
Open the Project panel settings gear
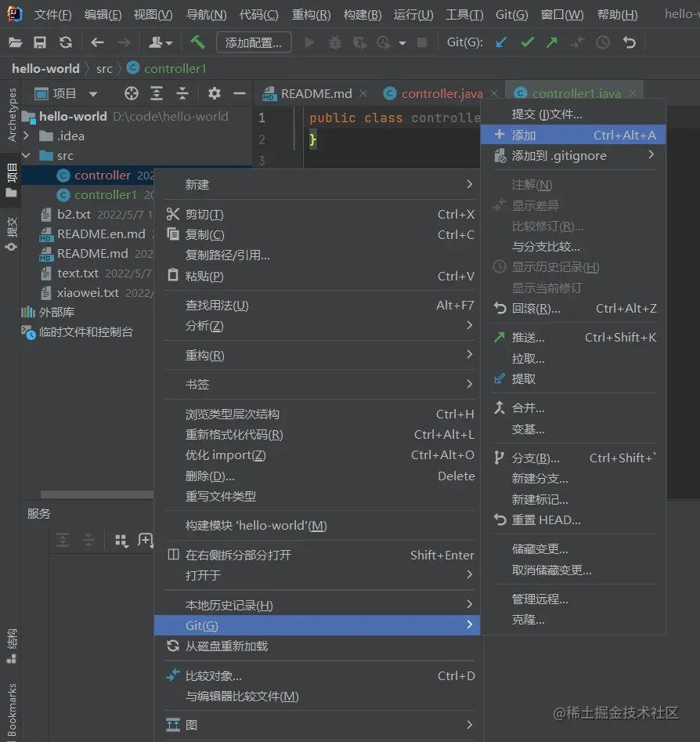click(x=214, y=93)
